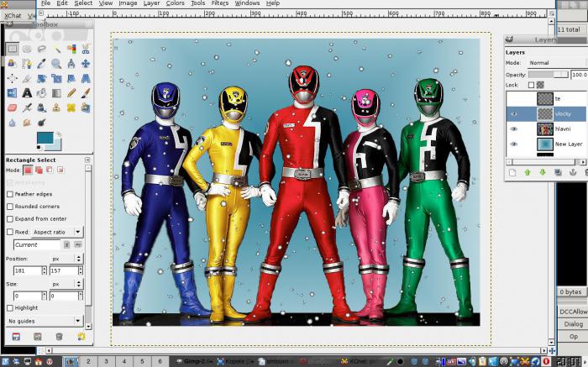Screen dimensions: 588x367
Task: Choose the Add to selection mode
Action: 39,170
